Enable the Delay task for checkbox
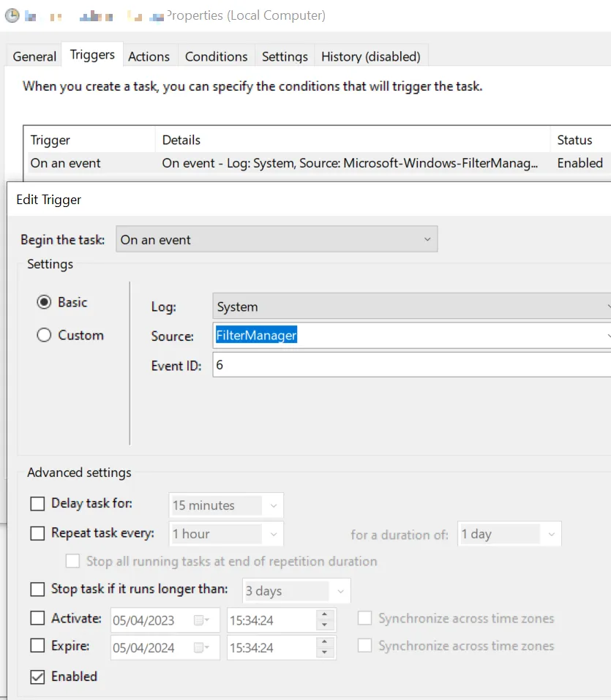Viewport: 611px width, 700px height. click(37, 504)
